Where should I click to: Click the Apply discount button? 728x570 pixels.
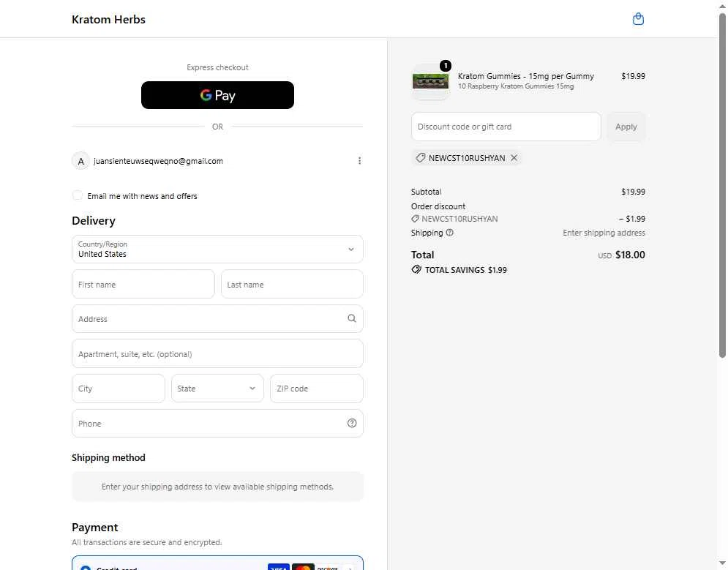pyautogui.click(x=626, y=127)
